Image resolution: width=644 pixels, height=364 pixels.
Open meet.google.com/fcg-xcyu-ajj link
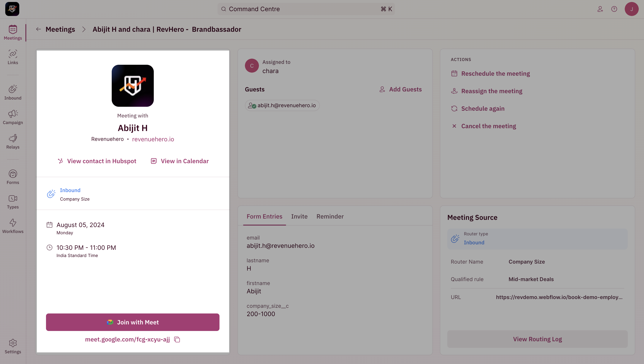(x=127, y=339)
